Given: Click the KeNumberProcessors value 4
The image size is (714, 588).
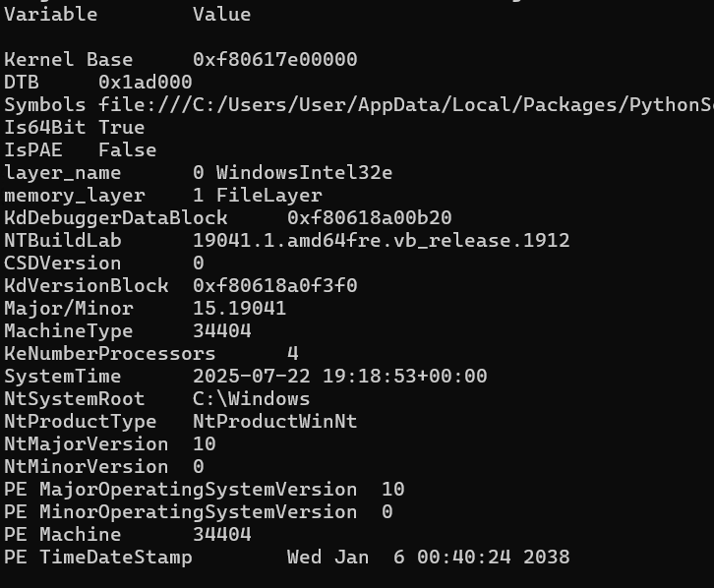Looking at the screenshot, I should 293,354.
